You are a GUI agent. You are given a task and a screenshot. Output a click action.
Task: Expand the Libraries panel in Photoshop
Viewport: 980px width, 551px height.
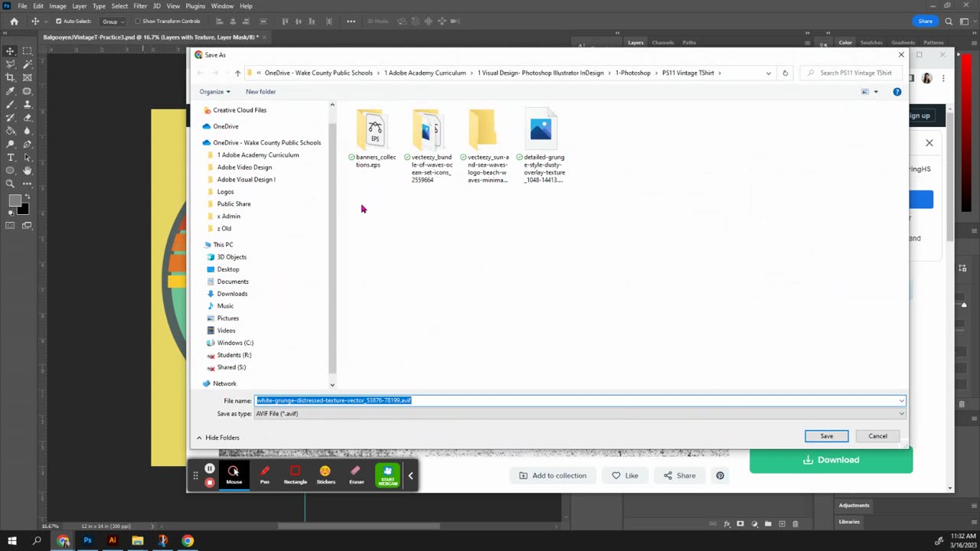point(849,522)
